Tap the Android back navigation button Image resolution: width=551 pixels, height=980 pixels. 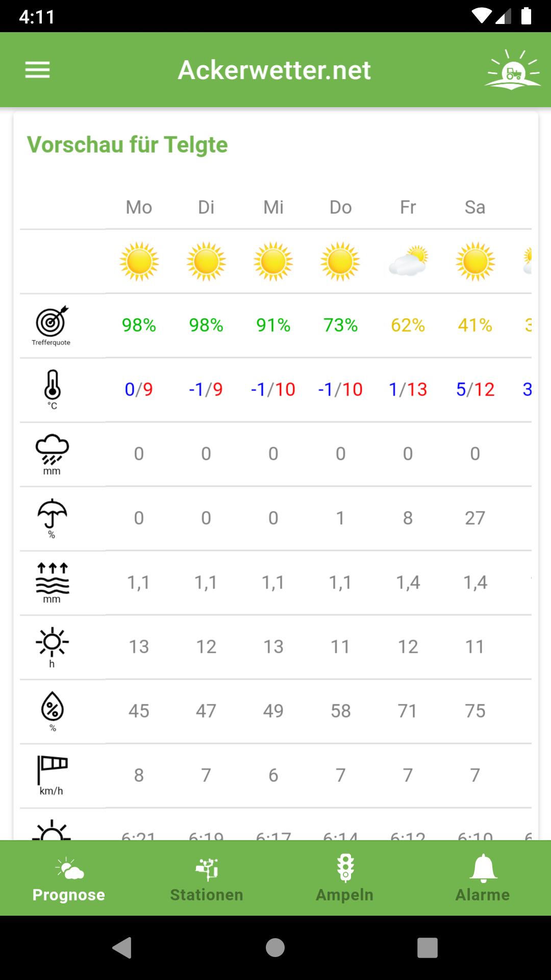122,948
